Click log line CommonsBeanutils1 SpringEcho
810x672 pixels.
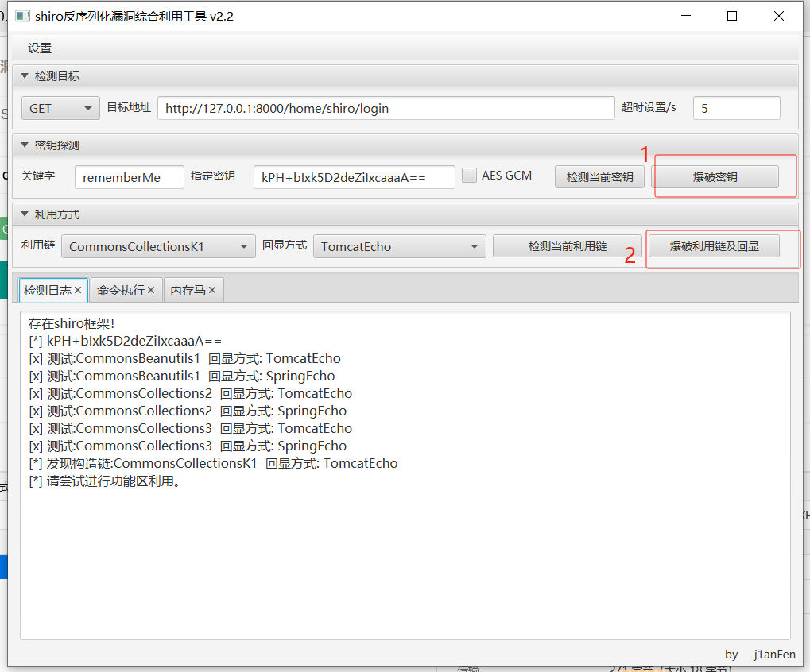(x=182, y=377)
